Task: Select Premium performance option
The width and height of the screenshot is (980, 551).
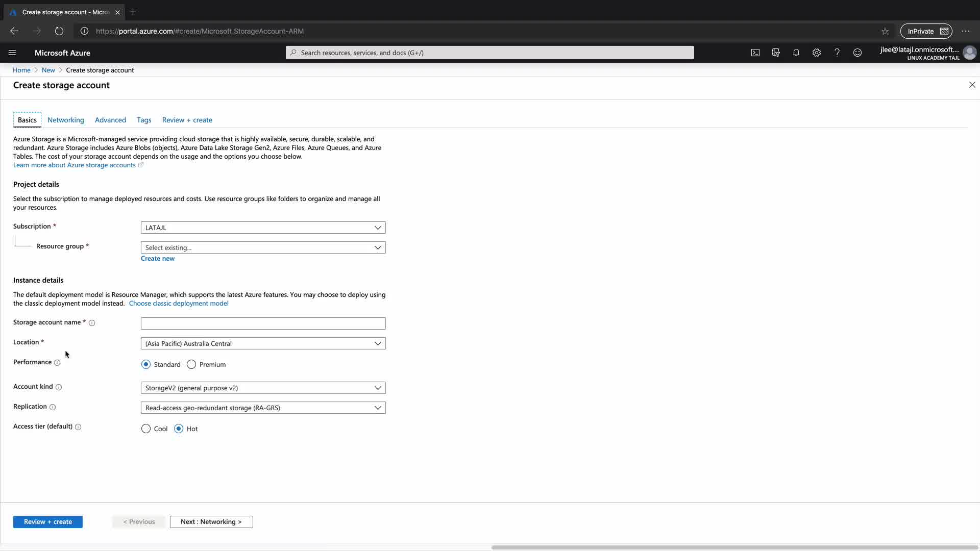Action: tap(191, 364)
